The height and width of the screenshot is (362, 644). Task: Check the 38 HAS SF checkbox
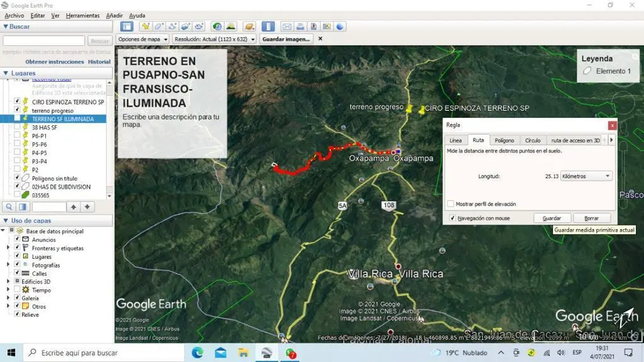click(x=17, y=127)
